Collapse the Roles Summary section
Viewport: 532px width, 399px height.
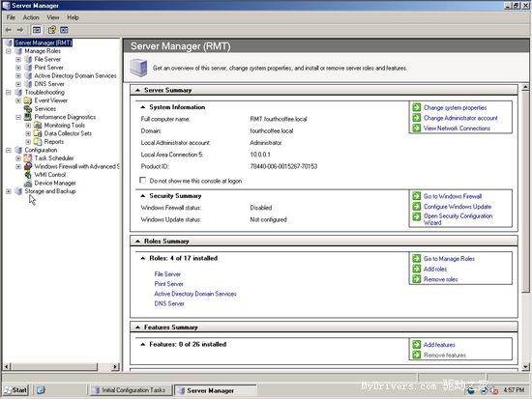pyautogui.click(x=137, y=242)
